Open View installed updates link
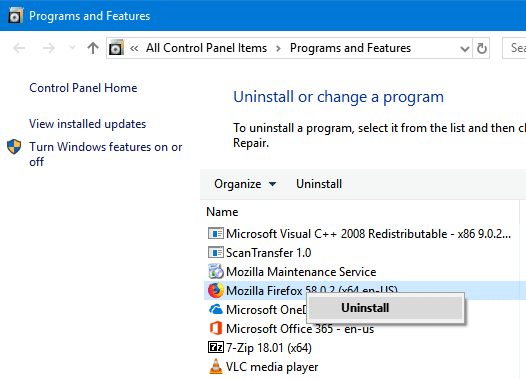Screen dimensions: 526x379 [x=88, y=124]
